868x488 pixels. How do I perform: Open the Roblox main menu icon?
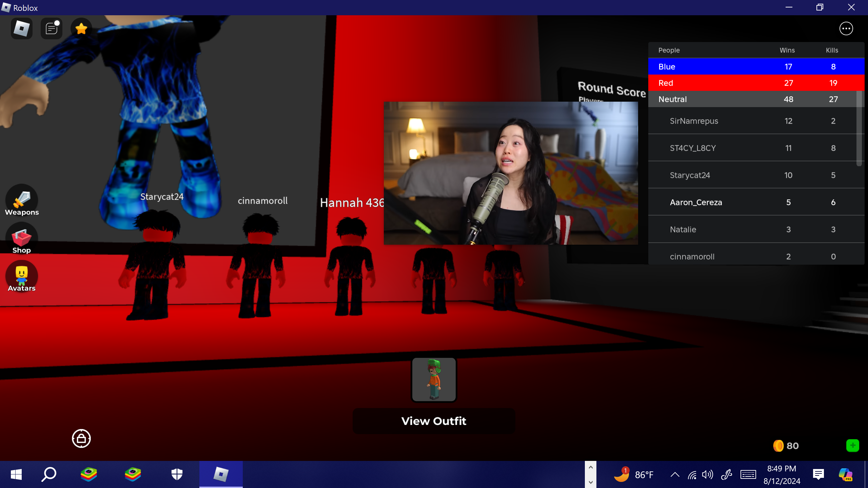tap(22, 28)
